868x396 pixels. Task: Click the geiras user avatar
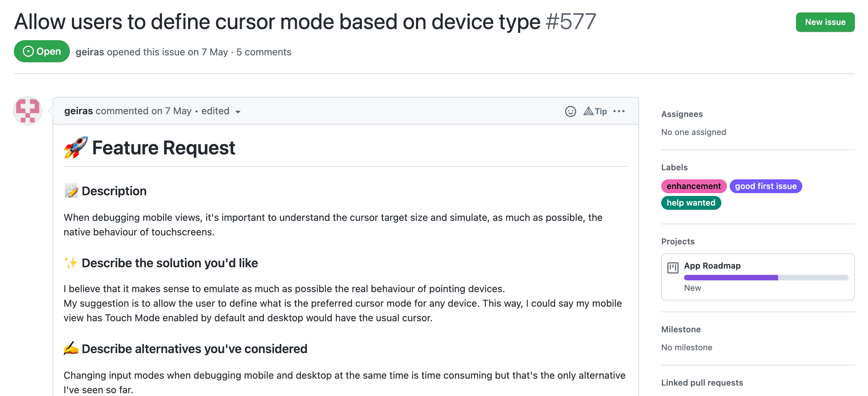28,111
